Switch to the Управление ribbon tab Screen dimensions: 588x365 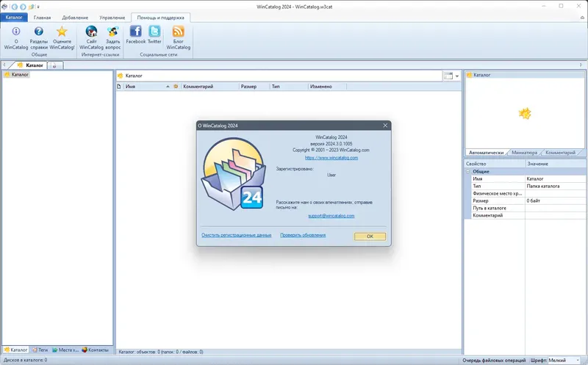pos(112,18)
